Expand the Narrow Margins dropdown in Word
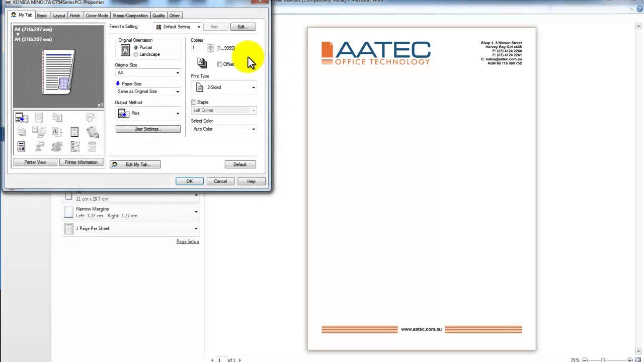 pyautogui.click(x=196, y=212)
